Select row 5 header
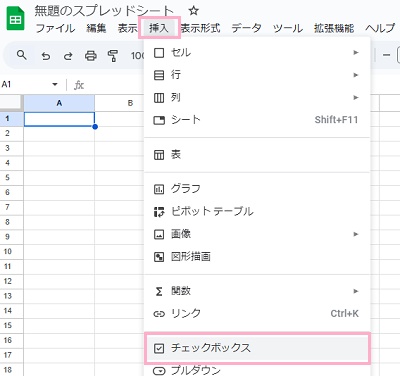Viewport: 400px width, 376px height. (x=11, y=178)
